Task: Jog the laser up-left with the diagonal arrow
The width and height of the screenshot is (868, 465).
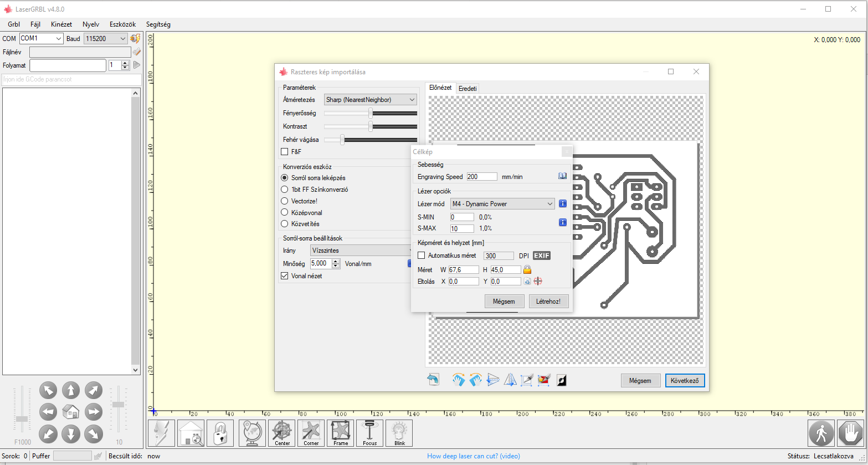Action: click(49, 390)
